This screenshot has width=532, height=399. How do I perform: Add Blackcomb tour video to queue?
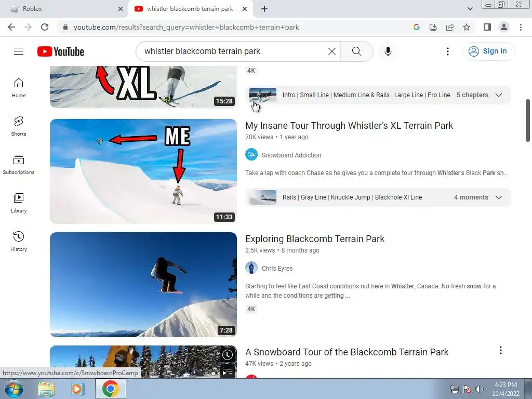tap(228, 371)
